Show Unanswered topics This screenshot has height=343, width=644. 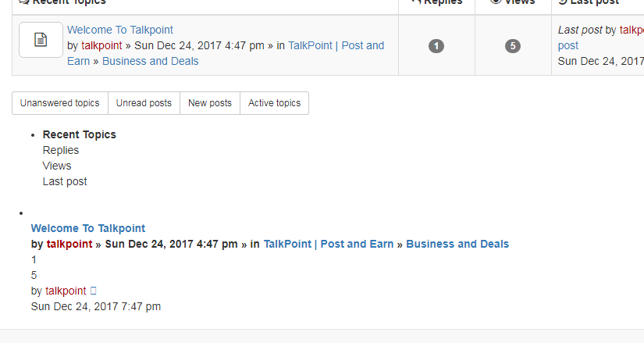click(60, 103)
